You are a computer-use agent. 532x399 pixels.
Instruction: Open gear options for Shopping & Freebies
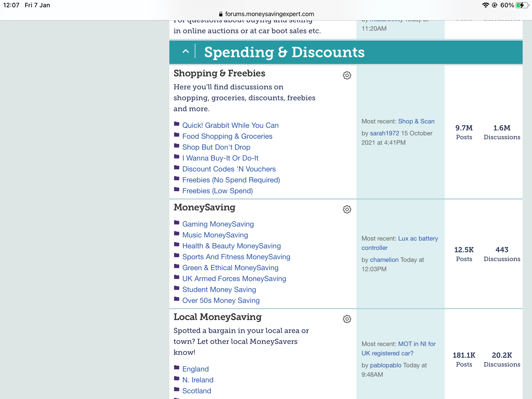(347, 75)
